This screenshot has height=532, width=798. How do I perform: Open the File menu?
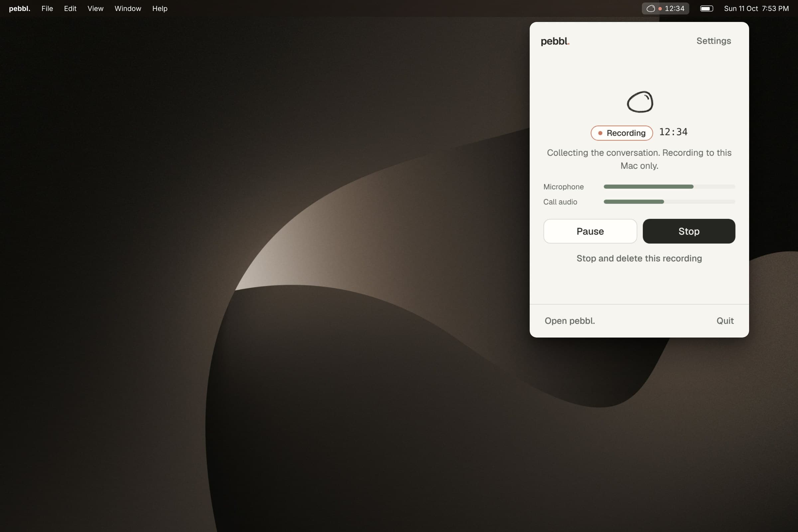pyautogui.click(x=47, y=9)
